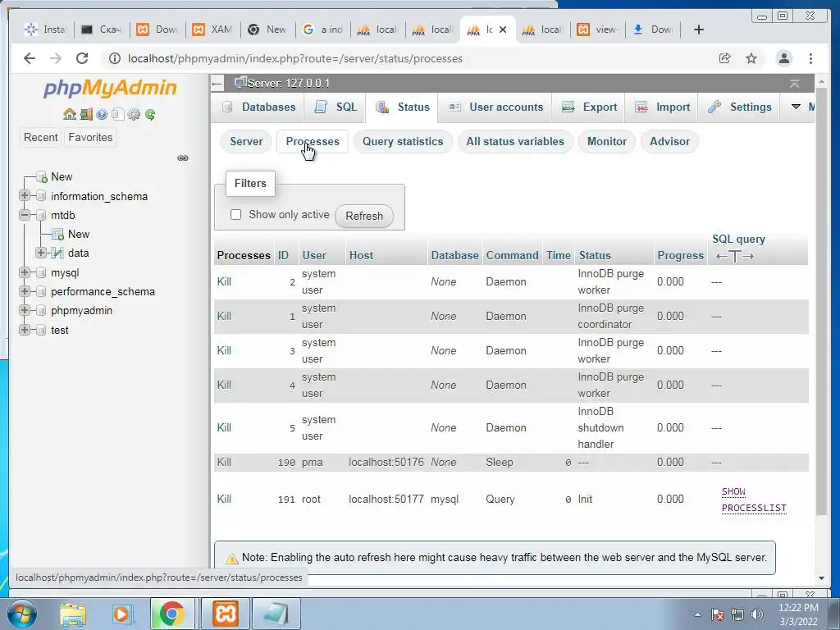Click the page collapse icon in Server header

tap(794, 84)
